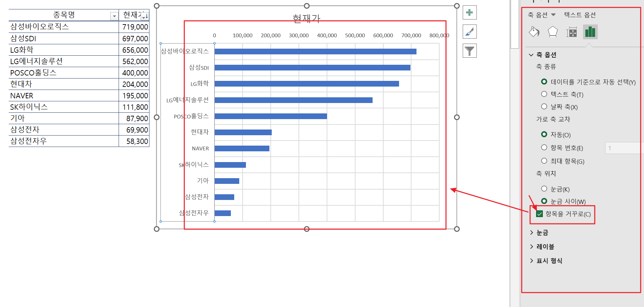Screen dimensions: 644x307
Task: Select the 눈금 axis position radio
Action: pyautogui.click(x=544, y=189)
